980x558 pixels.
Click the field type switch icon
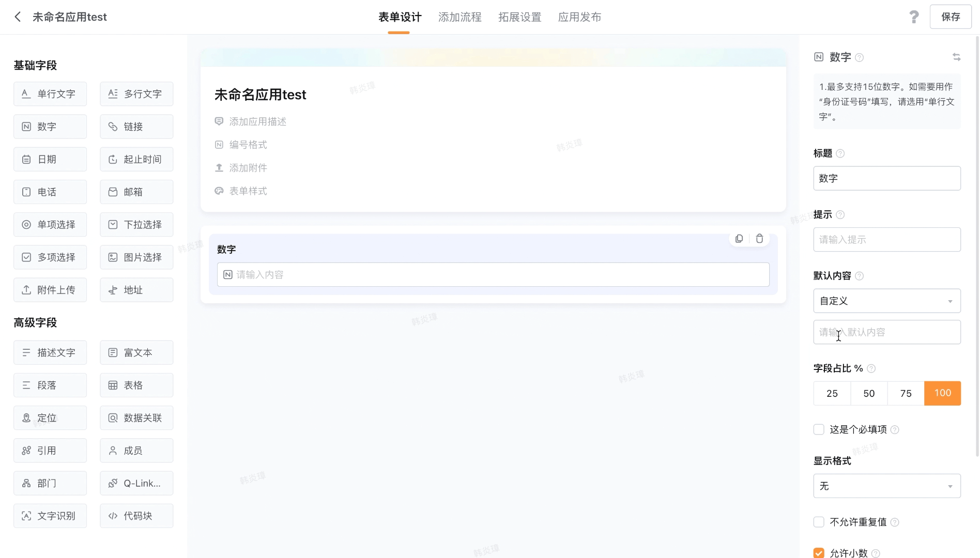coord(956,57)
